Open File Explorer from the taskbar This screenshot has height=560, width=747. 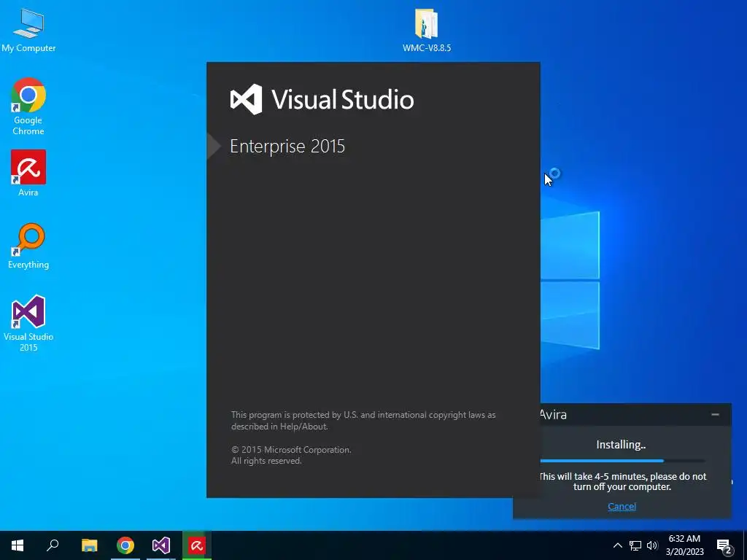[x=89, y=545]
